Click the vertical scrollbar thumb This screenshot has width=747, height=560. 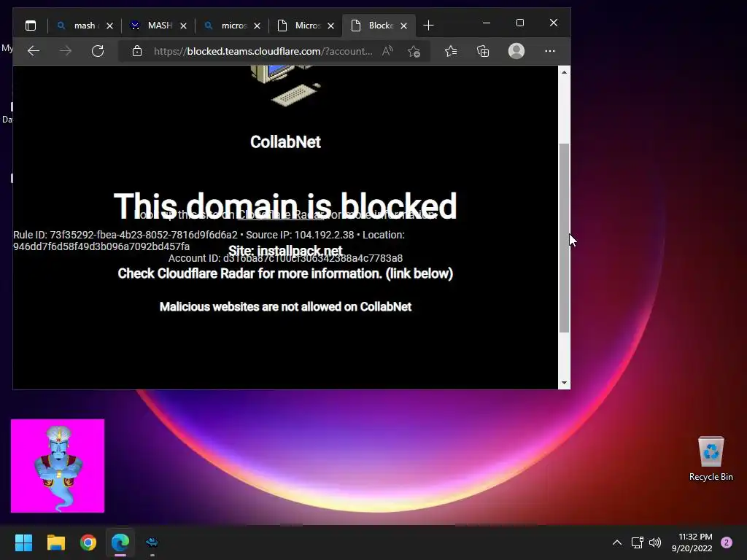click(564, 238)
